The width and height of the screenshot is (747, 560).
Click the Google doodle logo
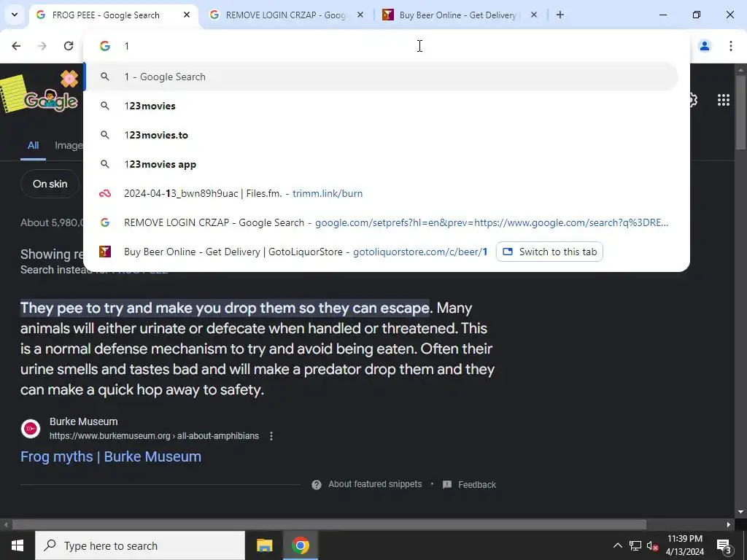[40, 93]
